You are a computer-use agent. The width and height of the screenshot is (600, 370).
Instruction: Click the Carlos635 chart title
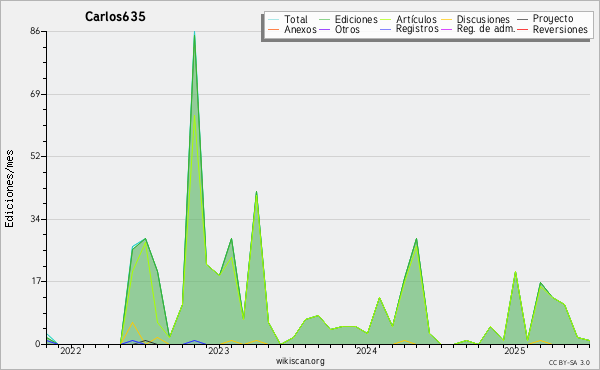[115, 16]
